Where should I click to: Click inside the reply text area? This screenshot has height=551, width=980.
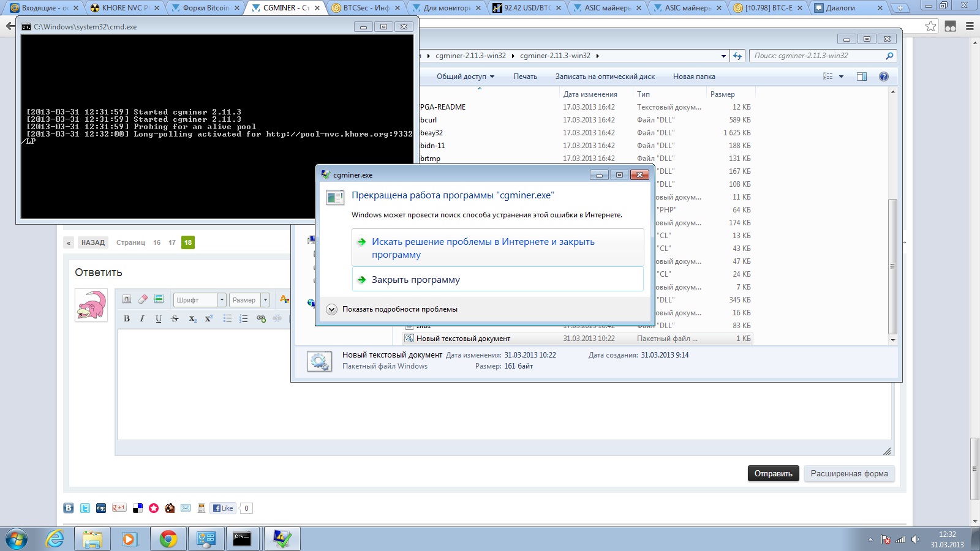[x=504, y=384]
